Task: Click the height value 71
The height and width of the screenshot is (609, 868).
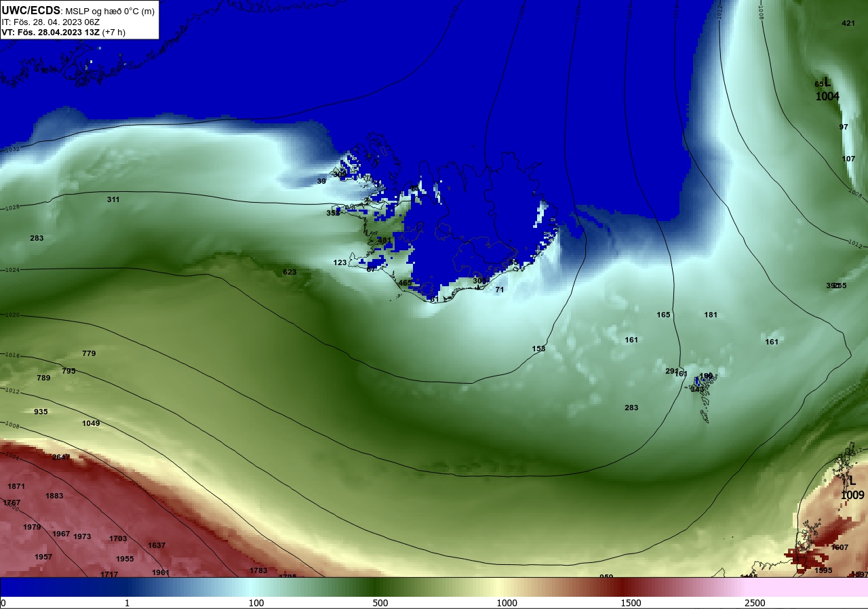Action: 500,290
